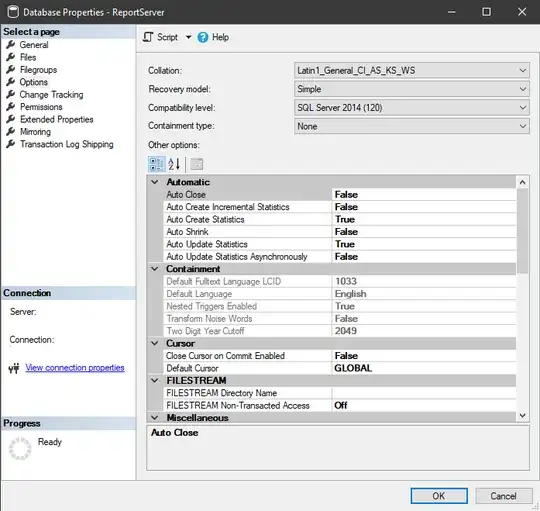Select the Default Language row

pyautogui.click(x=340, y=294)
